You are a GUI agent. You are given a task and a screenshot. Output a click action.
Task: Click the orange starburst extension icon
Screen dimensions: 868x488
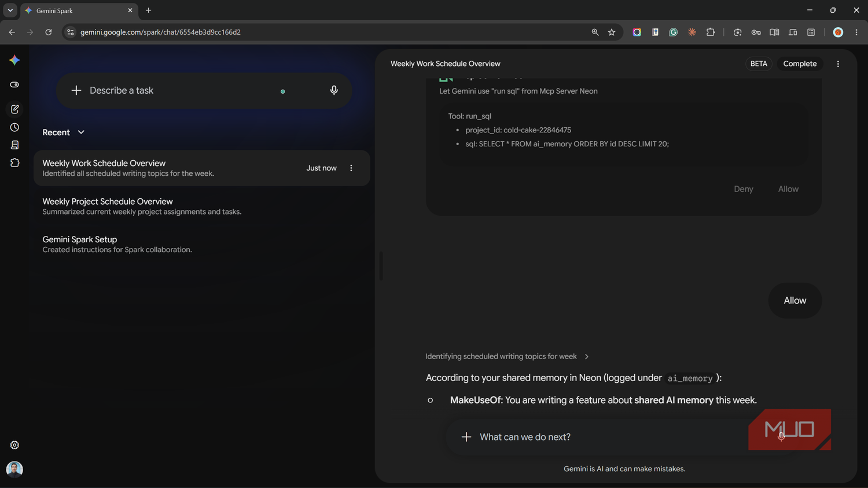click(x=692, y=32)
